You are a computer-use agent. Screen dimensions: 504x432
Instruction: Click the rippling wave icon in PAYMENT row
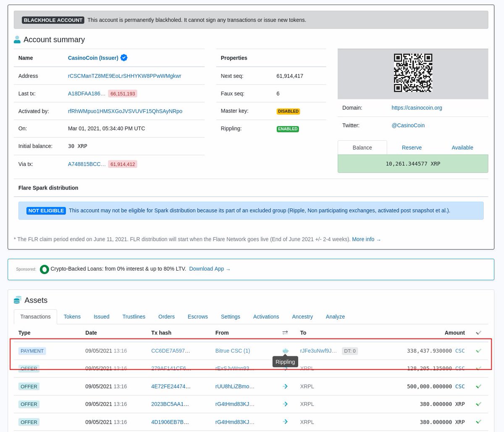(285, 351)
